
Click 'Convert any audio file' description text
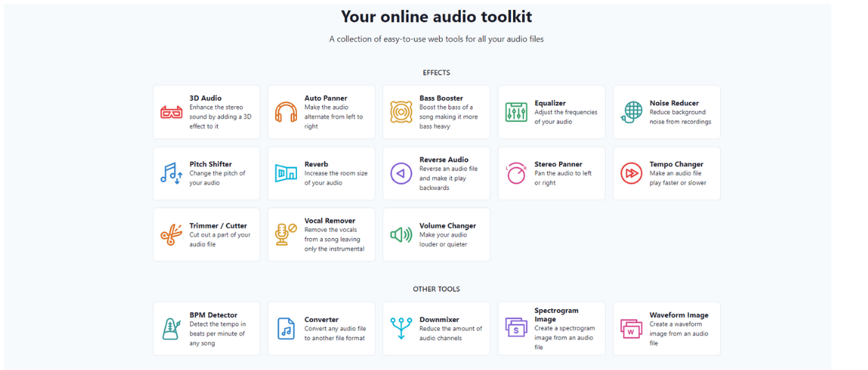[335, 334]
